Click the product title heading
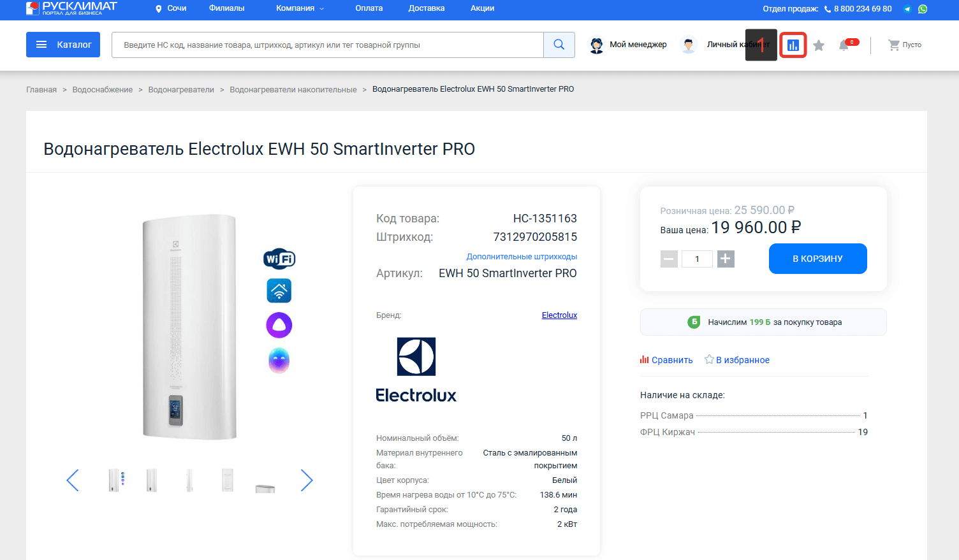 click(259, 149)
